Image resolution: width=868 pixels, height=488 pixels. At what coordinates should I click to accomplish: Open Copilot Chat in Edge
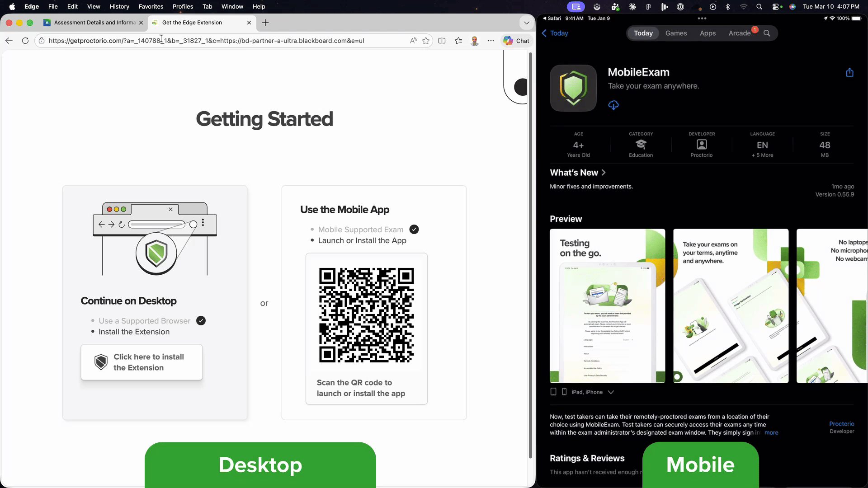516,41
